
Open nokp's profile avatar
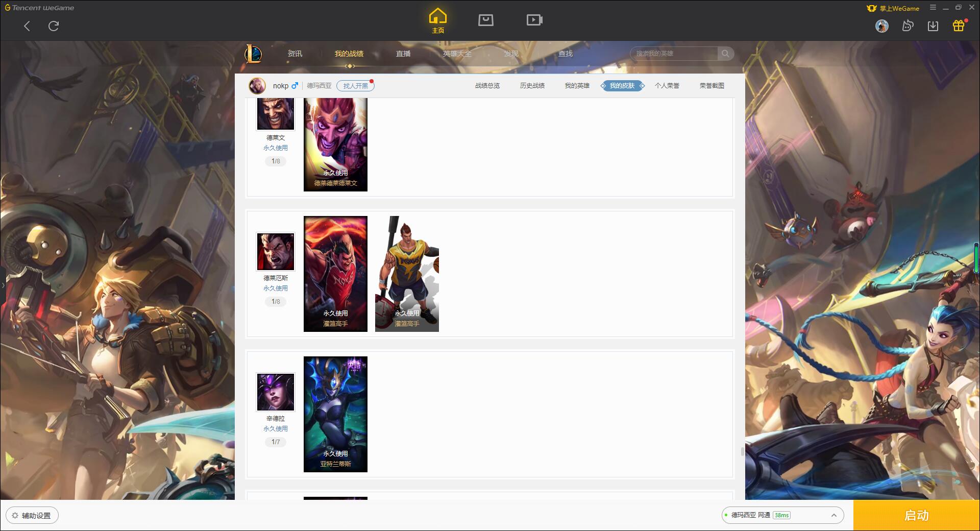[257, 86]
